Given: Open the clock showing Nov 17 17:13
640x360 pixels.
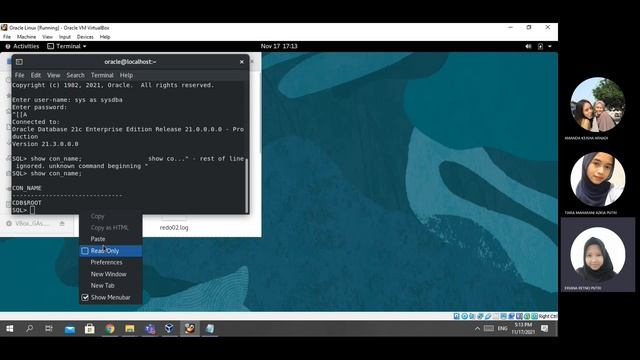Looking at the screenshot, I should (279, 46).
